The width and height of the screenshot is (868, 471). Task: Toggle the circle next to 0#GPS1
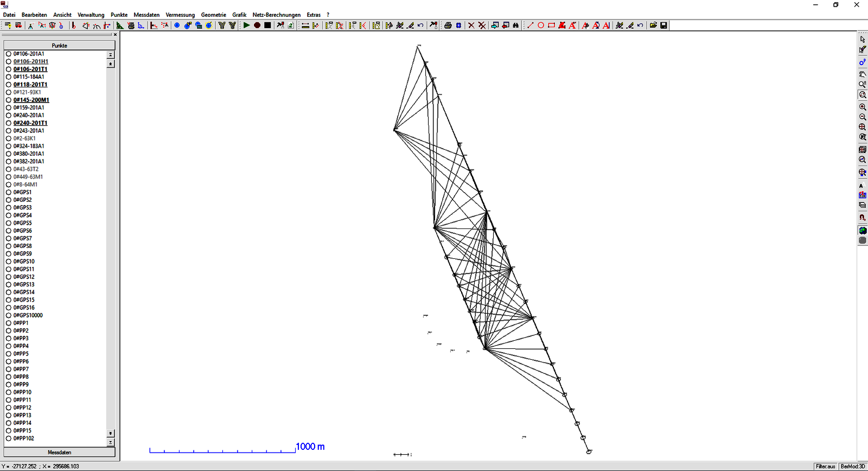coord(9,192)
